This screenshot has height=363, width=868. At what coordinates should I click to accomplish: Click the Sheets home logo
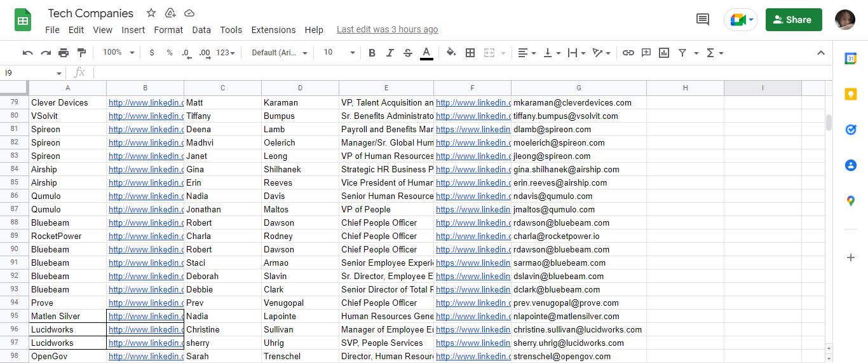(x=24, y=20)
